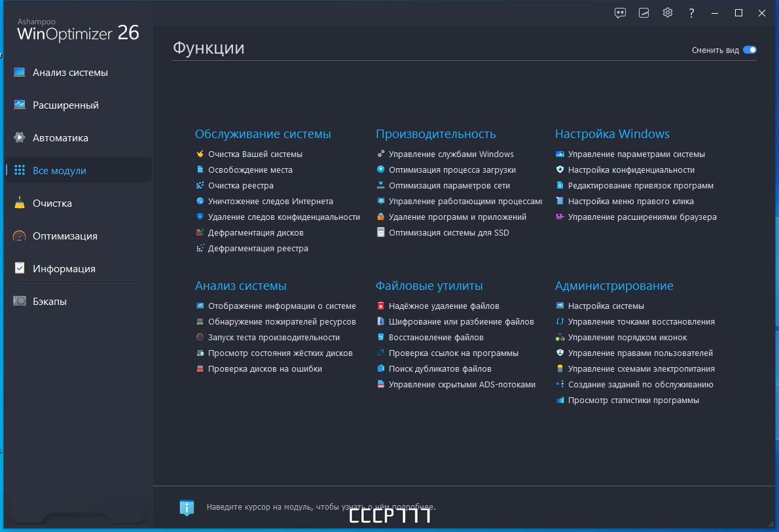
Task: Open Удаление следов конфиденциальности module
Action: pyautogui.click(x=283, y=217)
